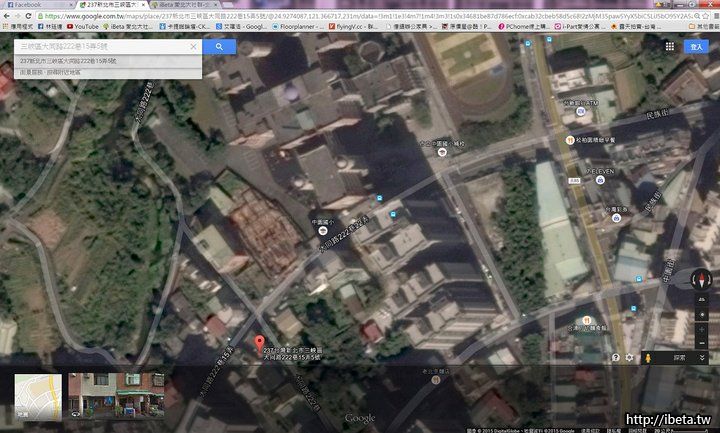Open the map help question icon

616,357
